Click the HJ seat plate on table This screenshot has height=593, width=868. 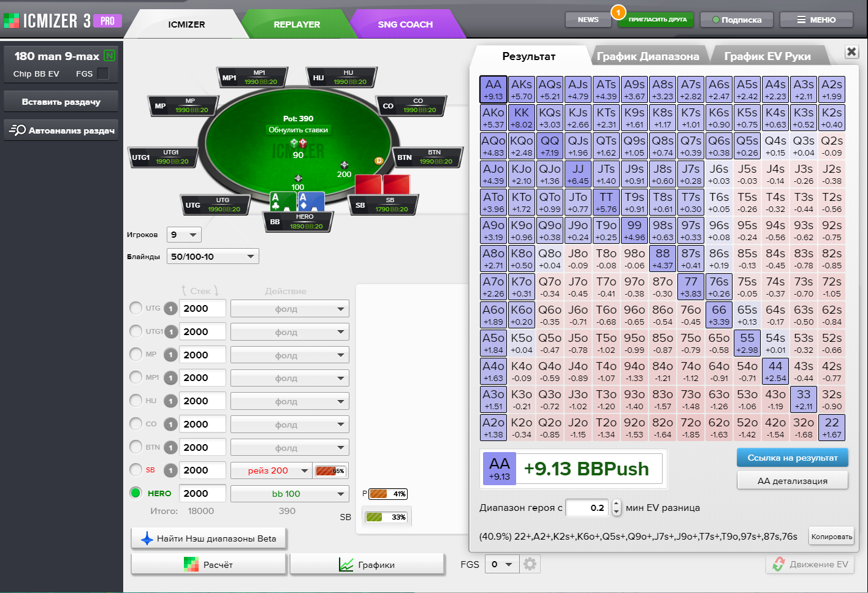click(340, 77)
